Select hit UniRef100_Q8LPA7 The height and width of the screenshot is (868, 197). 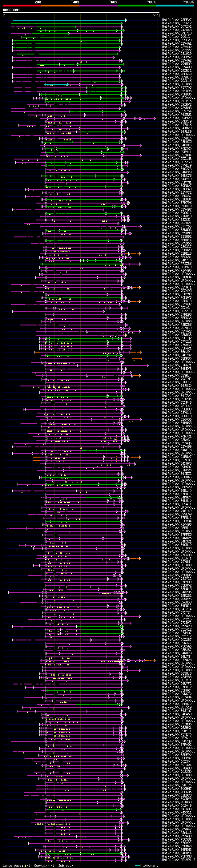[177, 758]
